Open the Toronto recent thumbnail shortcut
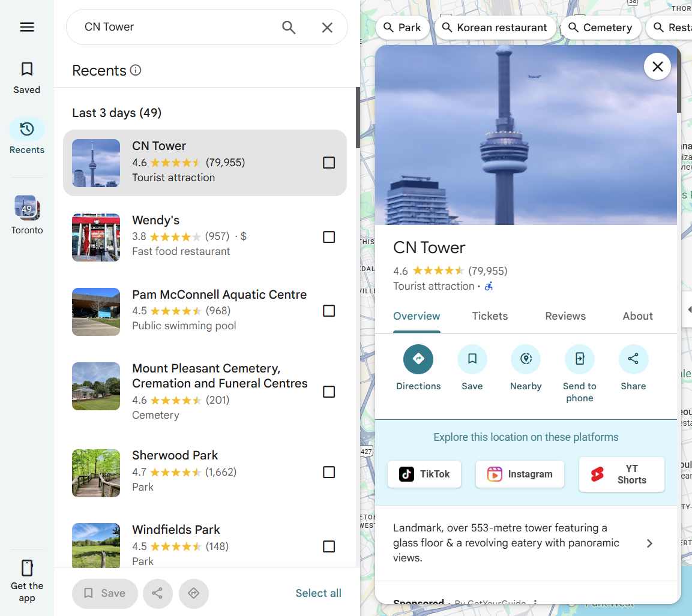This screenshot has height=616, width=692. point(27,215)
